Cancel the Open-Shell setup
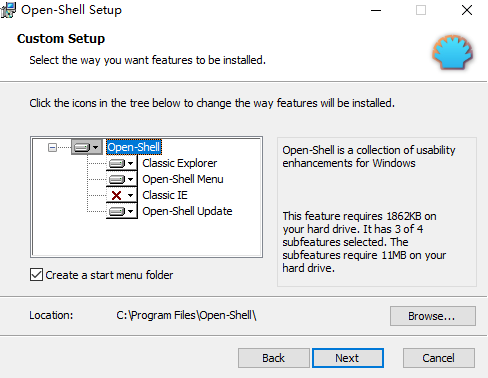Viewport: 488px width, 378px height. point(439,358)
